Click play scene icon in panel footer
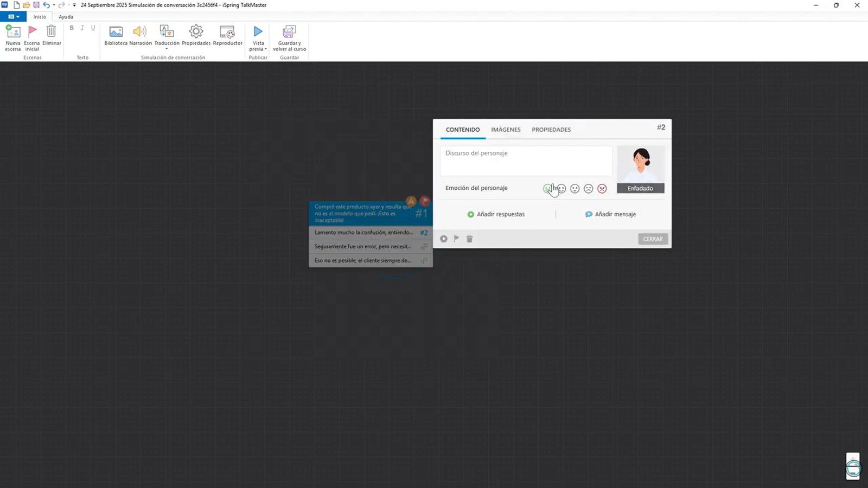Image resolution: width=868 pixels, height=488 pixels. pos(444,239)
